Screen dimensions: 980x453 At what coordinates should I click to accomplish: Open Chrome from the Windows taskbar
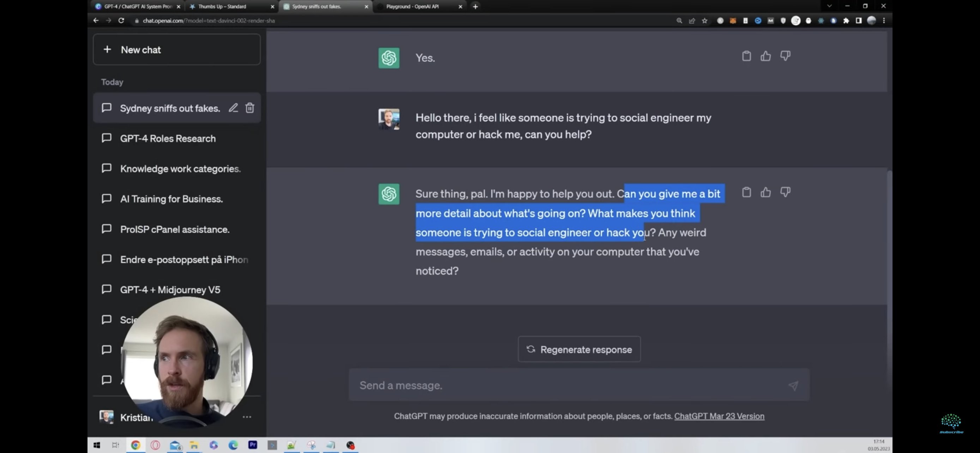135,445
